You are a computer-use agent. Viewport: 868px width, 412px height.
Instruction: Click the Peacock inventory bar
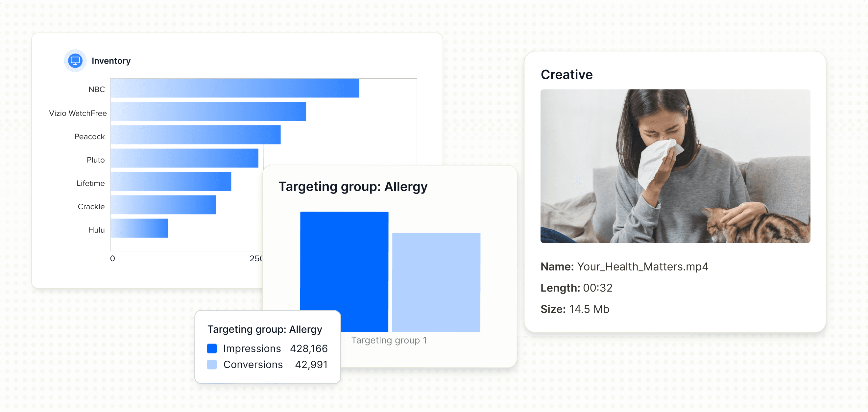[195, 135]
